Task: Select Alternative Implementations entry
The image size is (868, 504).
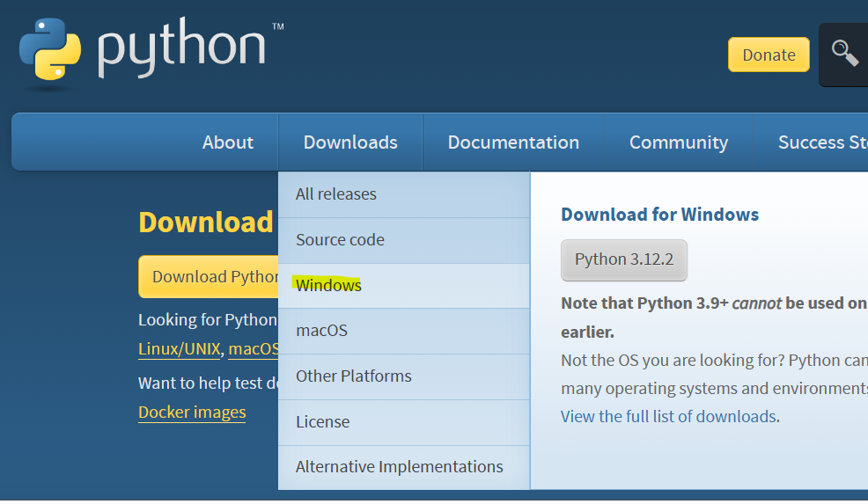Action: (404, 467)
